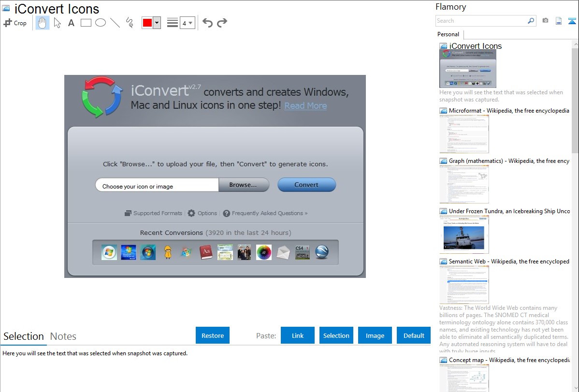Click the CS4 recent conversion thumbnail

click(303, 252)
